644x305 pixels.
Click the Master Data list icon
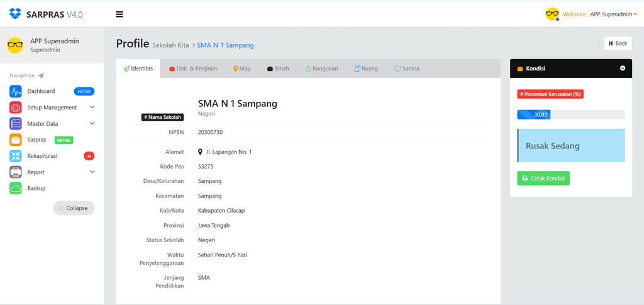point(16,123)
